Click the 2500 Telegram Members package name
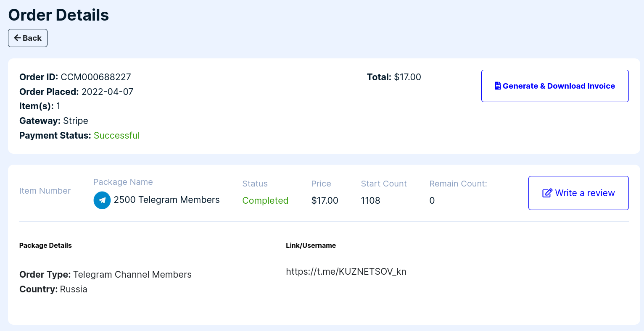 coord(166,200)
